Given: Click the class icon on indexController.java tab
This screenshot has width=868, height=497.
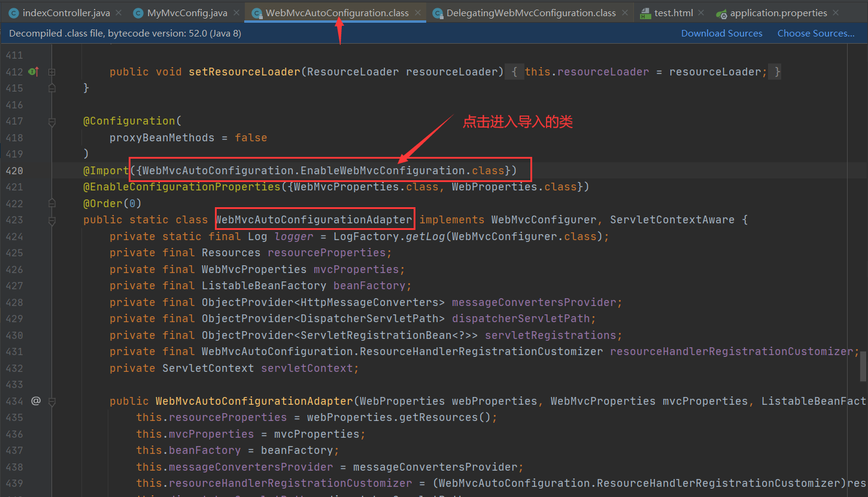Looking at the screenshot, I should pos(14,13).
